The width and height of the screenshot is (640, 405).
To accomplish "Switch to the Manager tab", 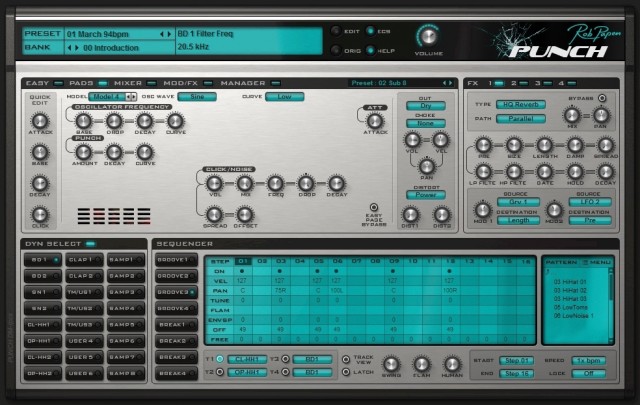I will point(242,81).
